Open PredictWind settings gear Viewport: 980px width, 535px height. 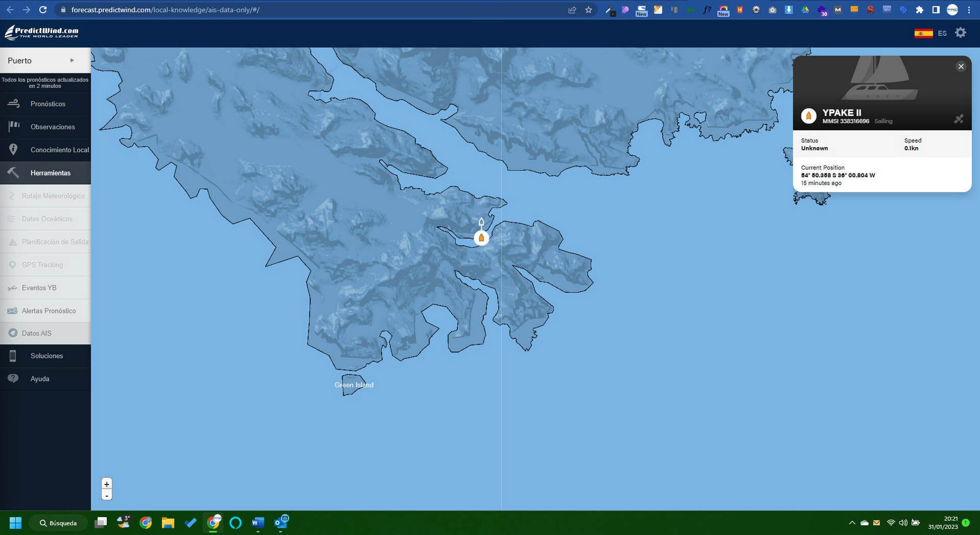(961, 33)
